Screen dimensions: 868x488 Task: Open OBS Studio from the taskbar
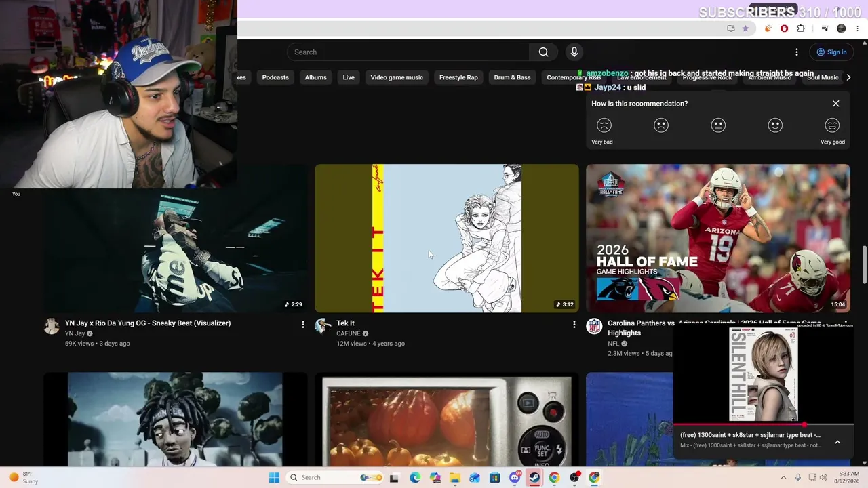pyautogui.click(x=574, y=478)
